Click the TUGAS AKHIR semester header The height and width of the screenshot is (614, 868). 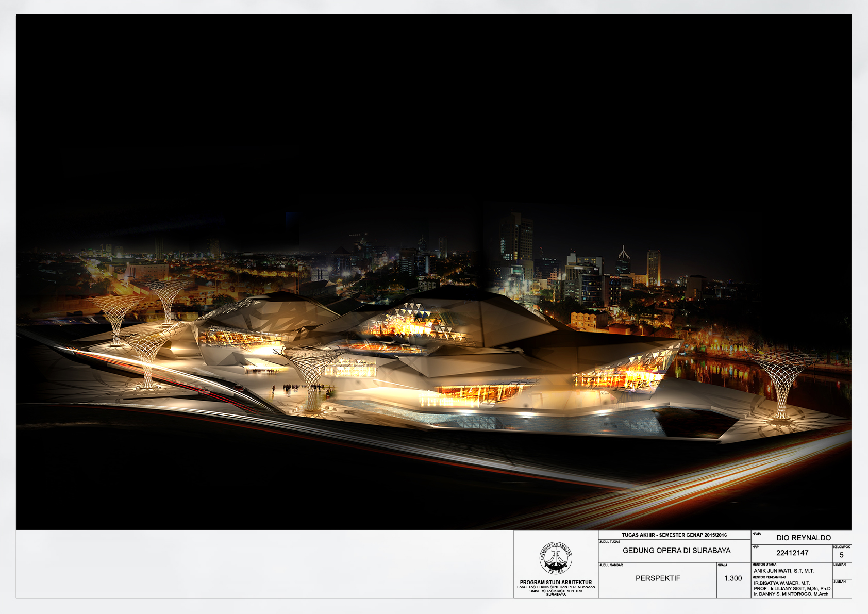674,535
